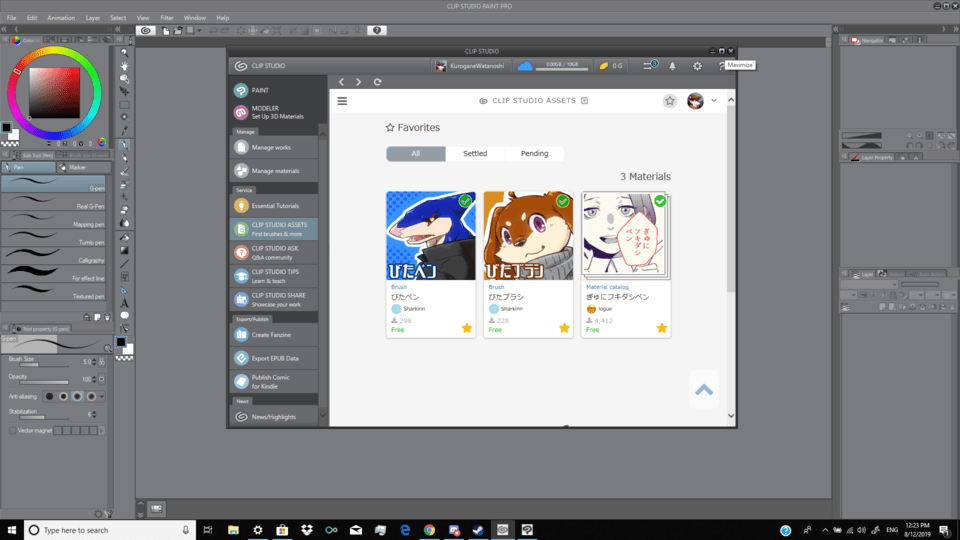Select the Rectangle selection tool
Viewport: 960px width, 540px height.
(x=124, y=105)
